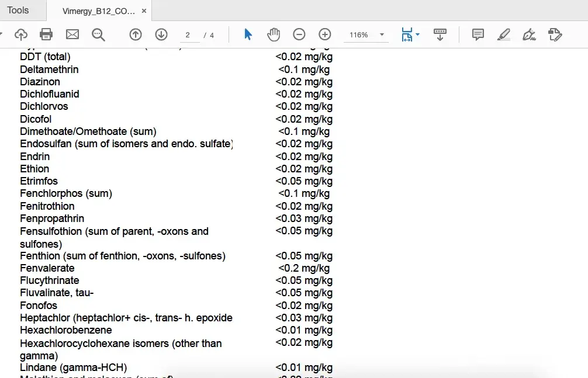Select the highlighter pen tool
Viewport: 588px width, 378px height.
[x=504, y=35]
